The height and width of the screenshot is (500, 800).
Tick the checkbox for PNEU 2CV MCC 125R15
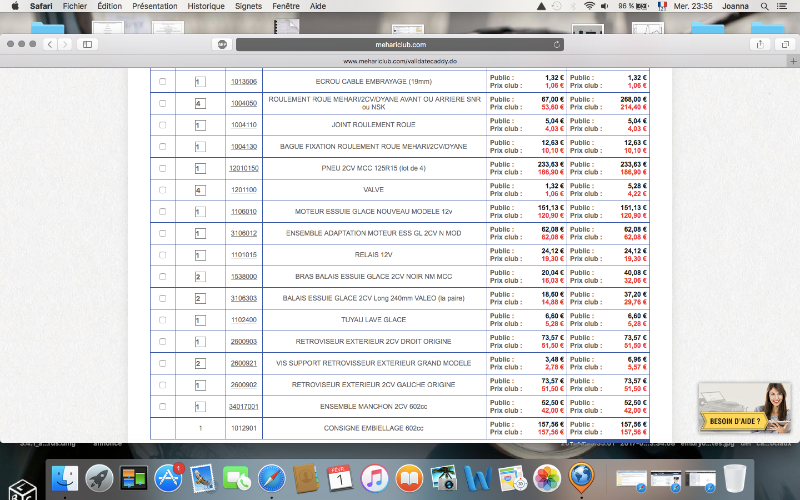[163, 168]
